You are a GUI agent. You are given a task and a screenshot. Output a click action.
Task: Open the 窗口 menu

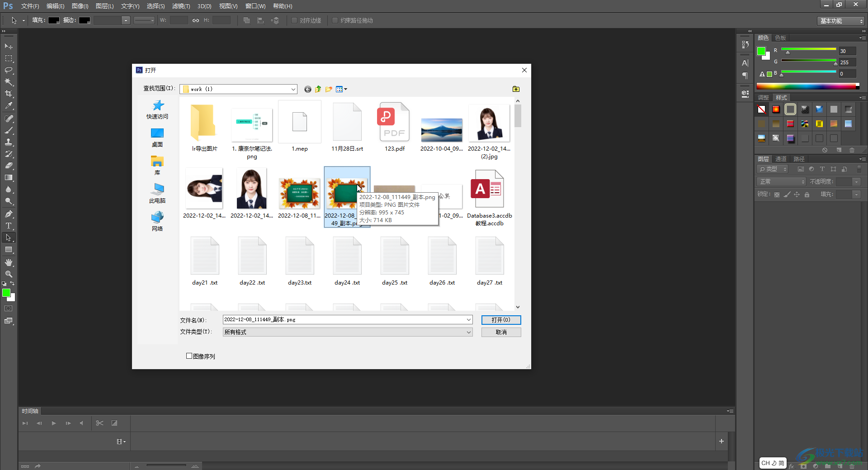click(255, 6)
